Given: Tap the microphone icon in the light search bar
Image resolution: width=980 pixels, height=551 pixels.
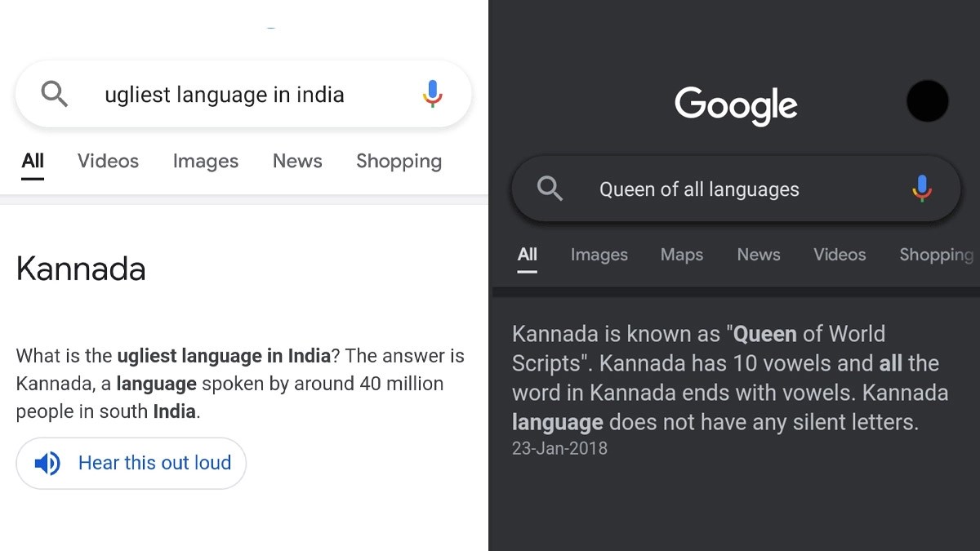Looking at the screenshot, I should 432,95.
